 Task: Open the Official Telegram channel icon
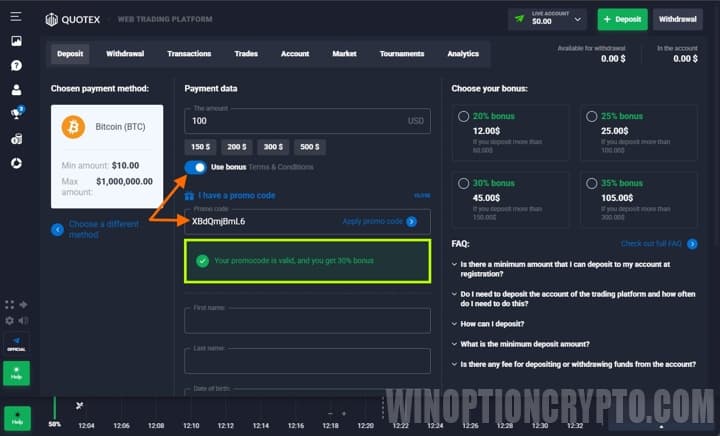16,342
